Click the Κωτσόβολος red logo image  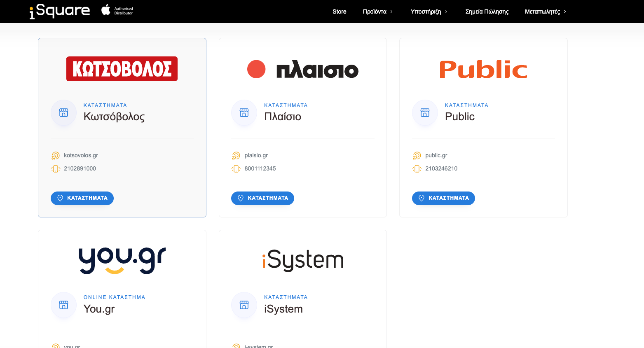point(122,69)
